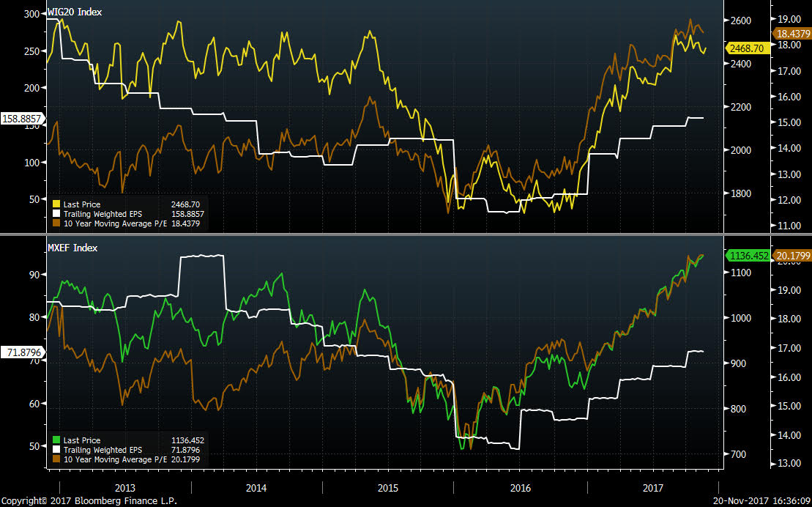Click the brown 20.1799 tag on right axis
The height and width of the screenshot is (507, 812).
coord(791,255)
